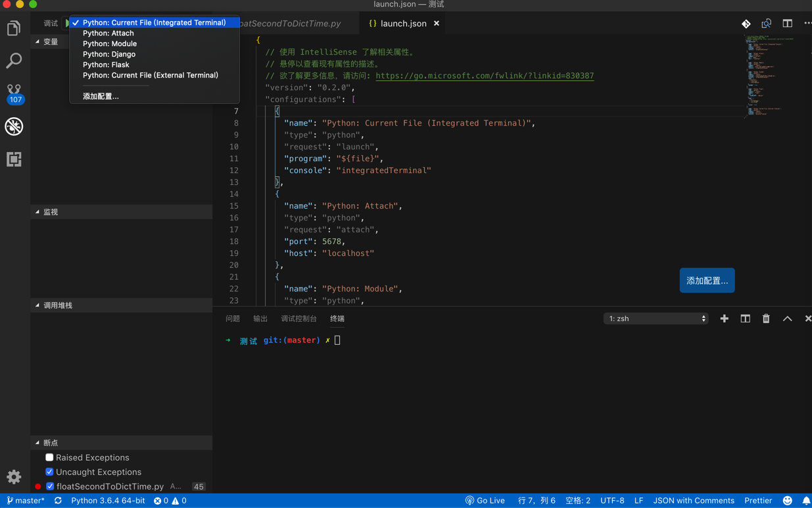812x508 pixels.
Task: Create new terminal with plus icon
Action: (x=724, y=318)
